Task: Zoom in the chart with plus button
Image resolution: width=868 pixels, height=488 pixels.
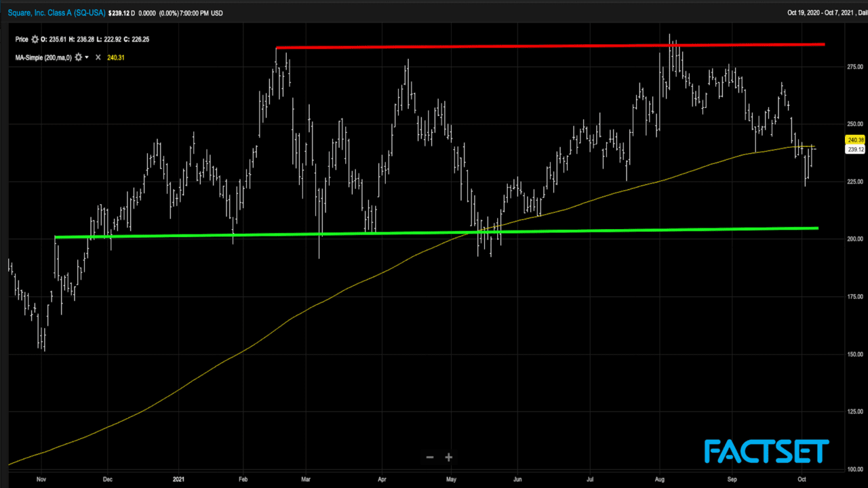Action: [448, 457]
